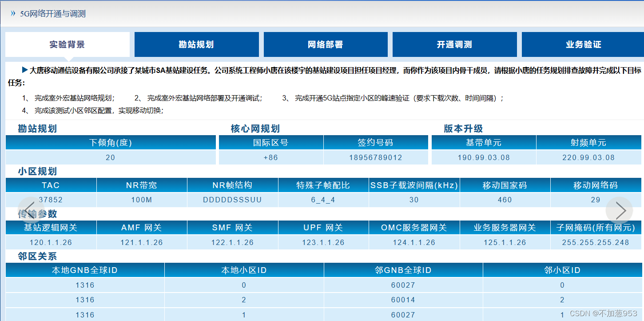Click the NR带宽 header
644x321 pixels.
[142, 185]
